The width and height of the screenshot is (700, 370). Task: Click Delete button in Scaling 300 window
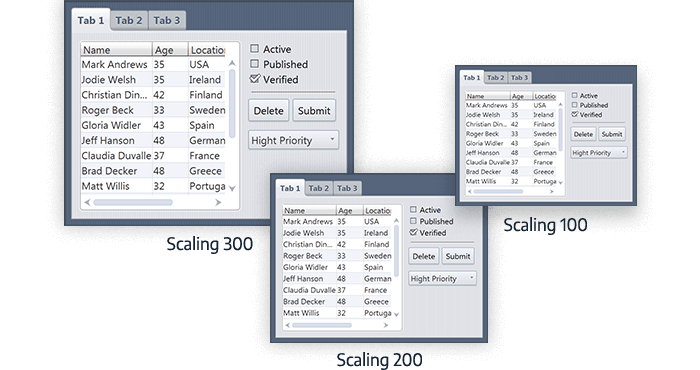pyautogui.click(x=268, y=111)
